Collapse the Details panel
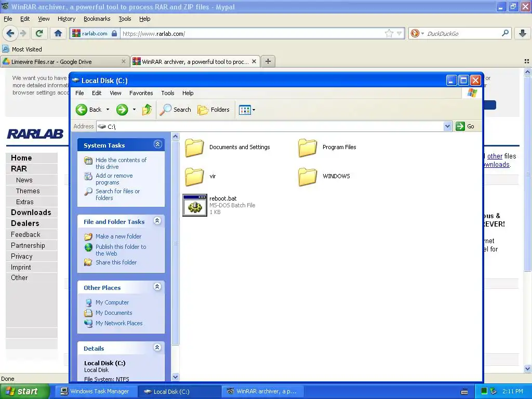This screenshot has height=399, width=532. tap(157, 348)
